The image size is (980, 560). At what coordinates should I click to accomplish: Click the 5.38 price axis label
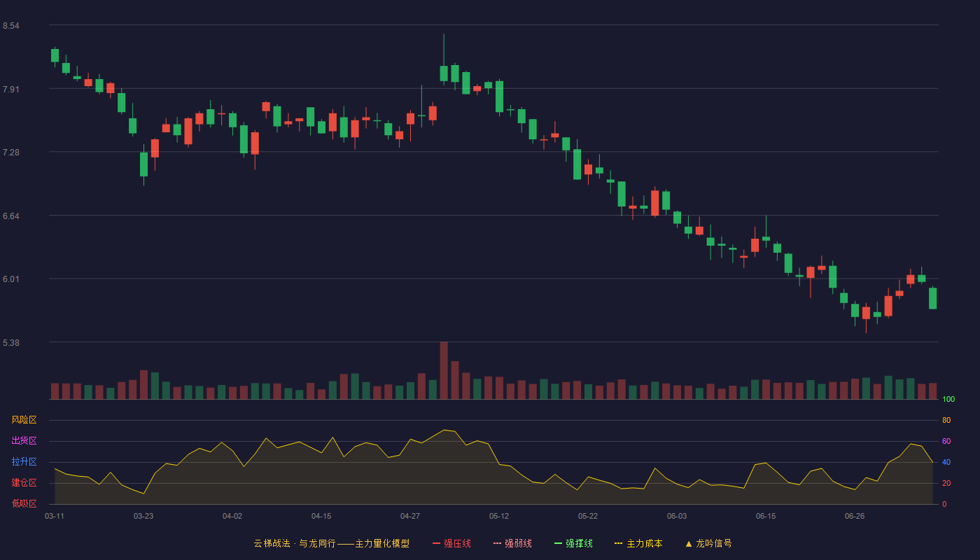11,342
